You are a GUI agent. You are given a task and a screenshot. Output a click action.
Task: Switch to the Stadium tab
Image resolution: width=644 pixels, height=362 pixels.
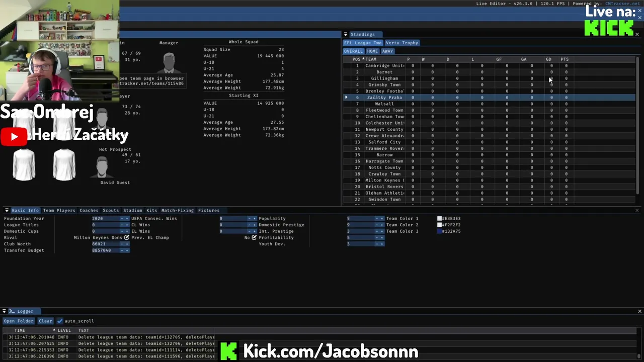click(133, 210)
